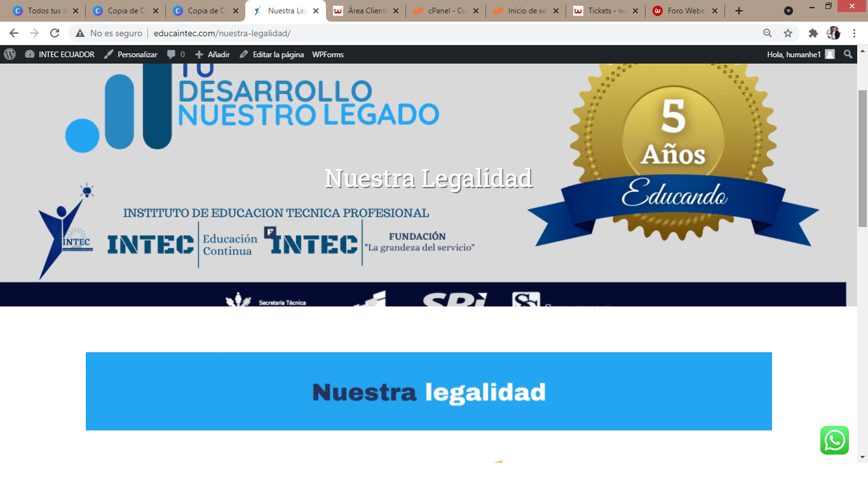
Task: Open the Chrome extensions puzzle icon
Action: (x=813, y=33)
